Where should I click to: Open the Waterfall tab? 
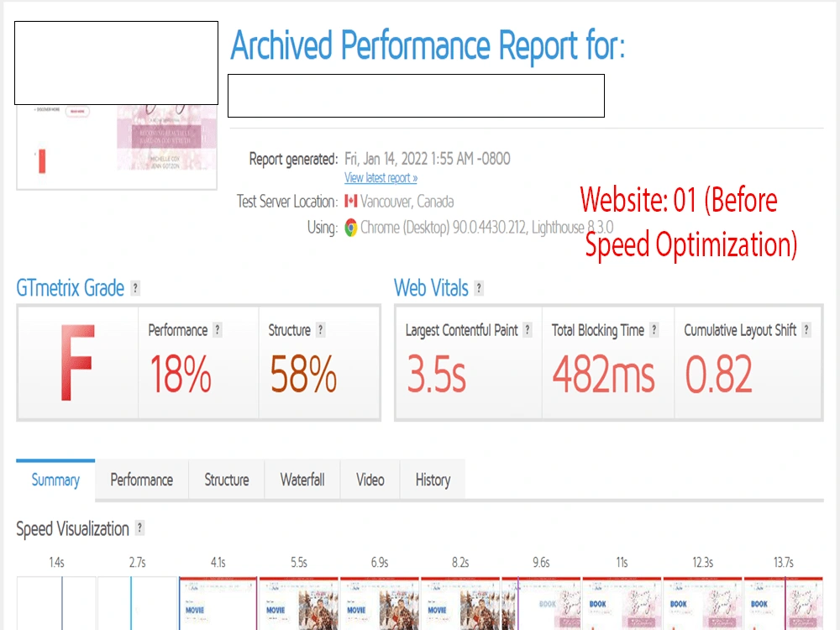[302, 480]
